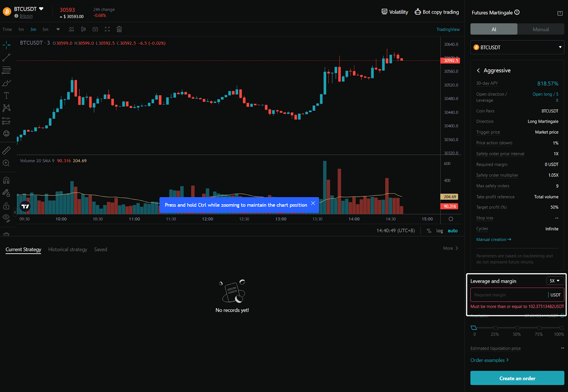Screen dimensions: 568x392
Task: Open the forecasting and measurement tools
Action: click(6, 121)
